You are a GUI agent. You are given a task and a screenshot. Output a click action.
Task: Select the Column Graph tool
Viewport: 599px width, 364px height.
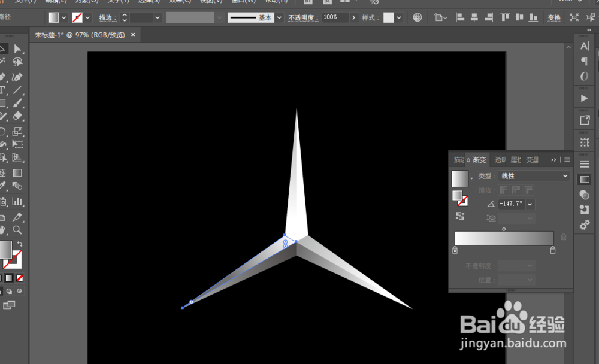(17, 201)
